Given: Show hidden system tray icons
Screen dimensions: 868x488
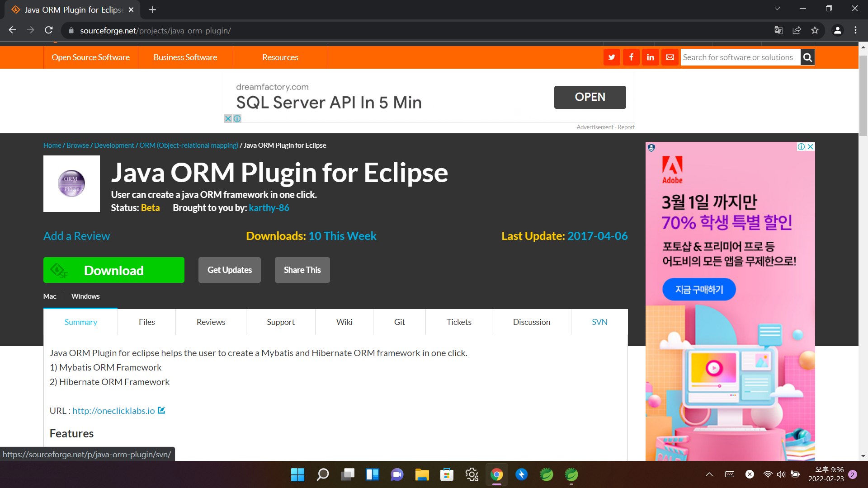Looking at the screenshot, I should tap(709, 474).
